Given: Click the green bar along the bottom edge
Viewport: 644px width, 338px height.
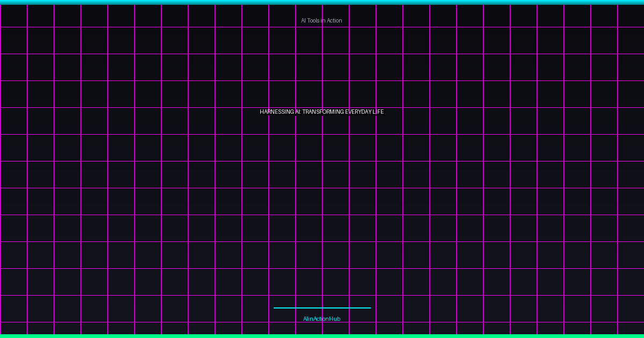Looking at the screenshot, I should click(x=322, y=336).
